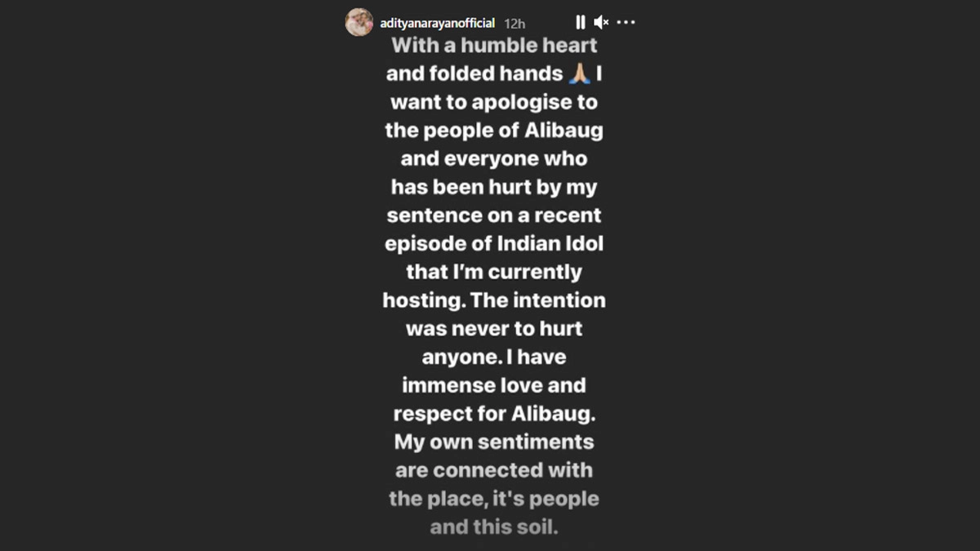Click the 'With a humble heart' line

(x=494, y=46)
